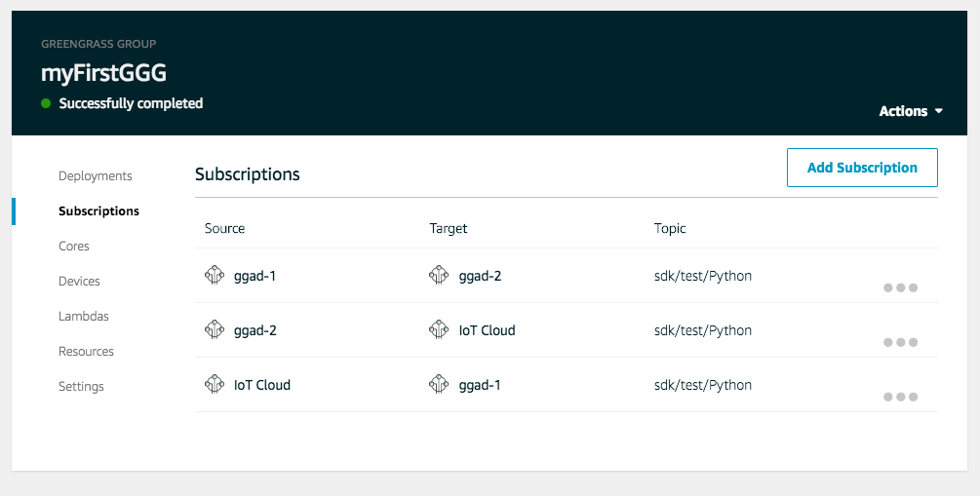Open the group Settings section
The image size is (980, 496).
pos(81,386)
